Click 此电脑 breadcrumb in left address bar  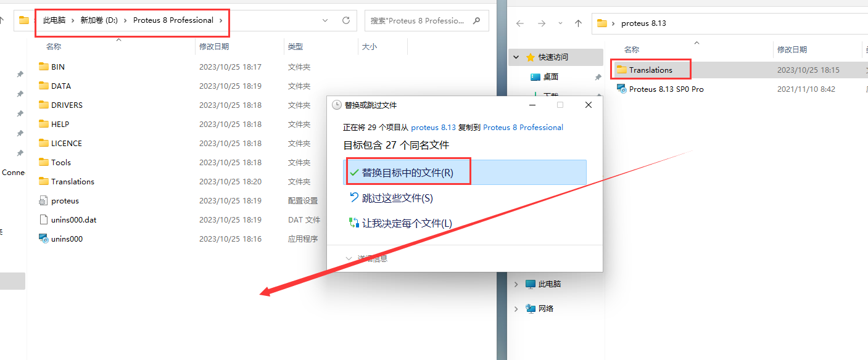pos(54,20)
